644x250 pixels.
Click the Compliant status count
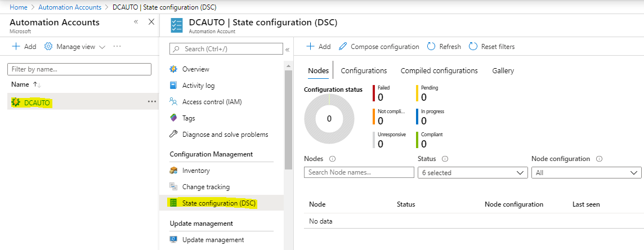tap(424, 144)
